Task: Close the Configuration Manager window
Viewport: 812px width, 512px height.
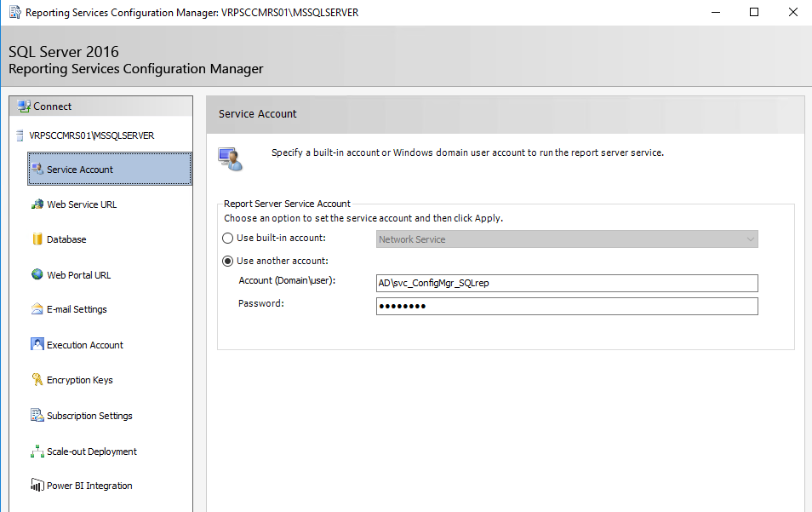Action: (792, 13)
